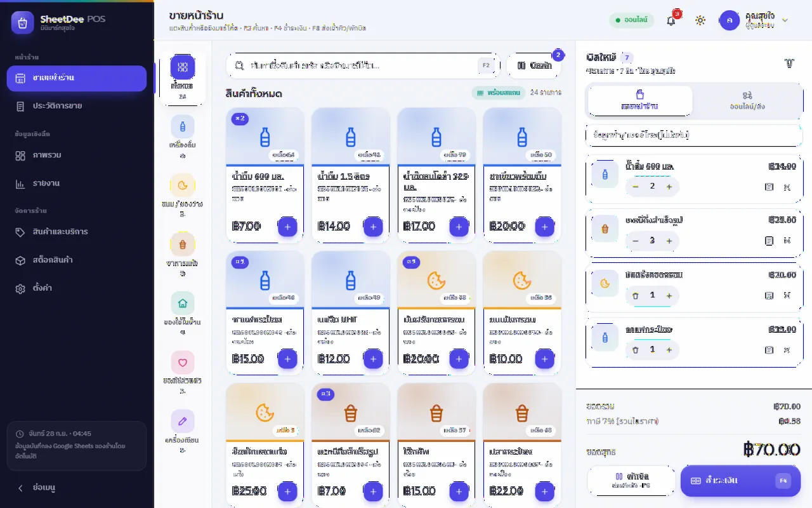Toggle the light/dark theme sun icon
This screenshot has height=508, width=812.
coord(700,20)
